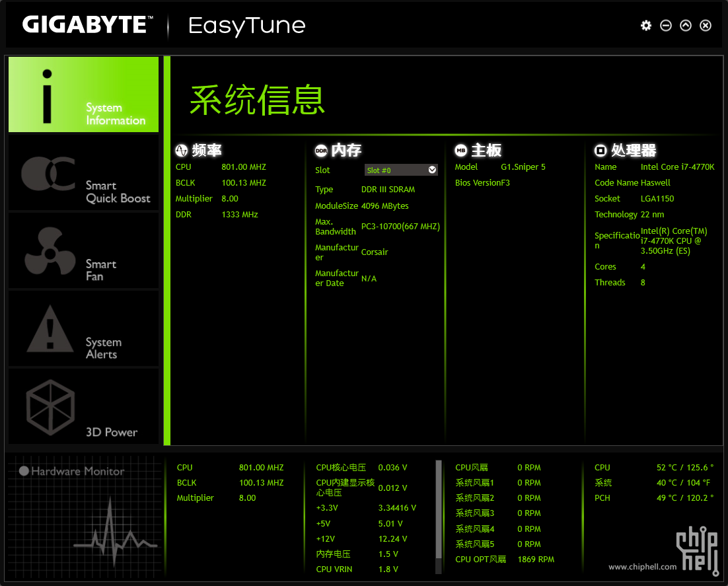Click the motherboard model G1.Sniper 5

point(523,167)
